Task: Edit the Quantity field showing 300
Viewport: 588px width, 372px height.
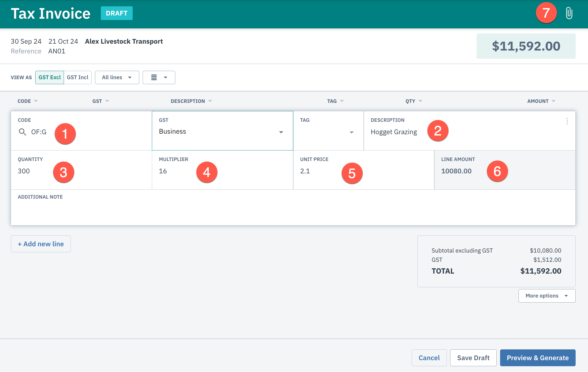Action: (39, 171)
